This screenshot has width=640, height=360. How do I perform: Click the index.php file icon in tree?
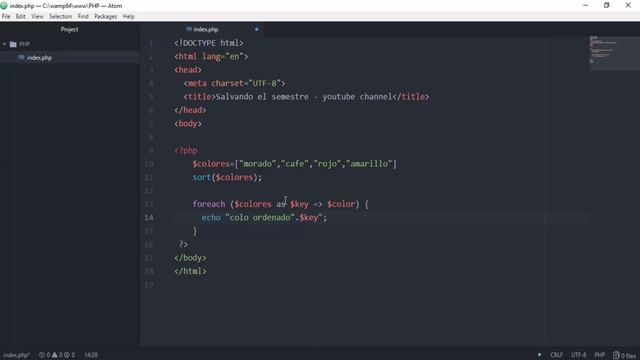point(21,58)
